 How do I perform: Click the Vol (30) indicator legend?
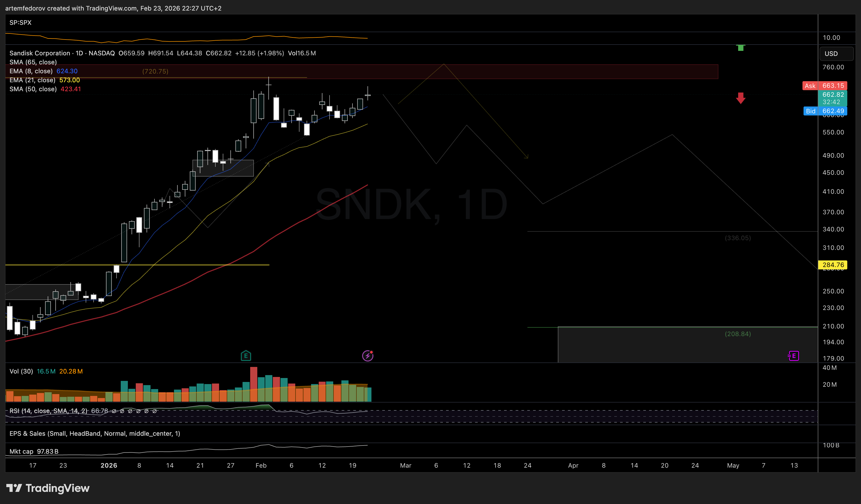[x=46, y=371]
